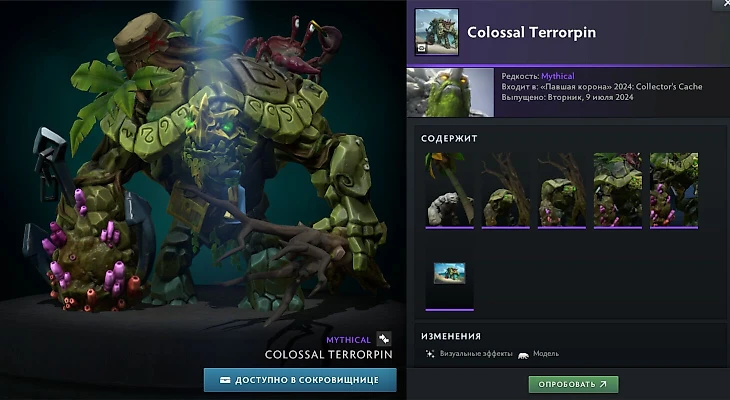Click the Доступно в сокровищнице button
The image size is (730, 400).
point(300,380)
